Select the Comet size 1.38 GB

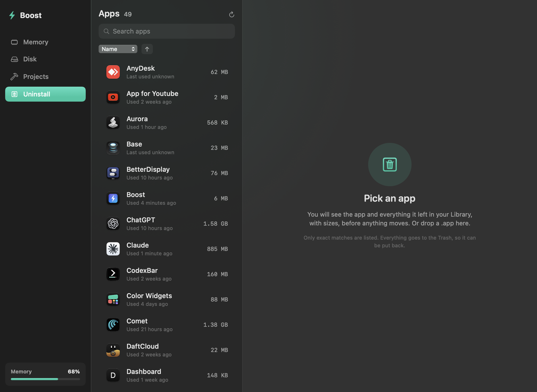[216, 325]
